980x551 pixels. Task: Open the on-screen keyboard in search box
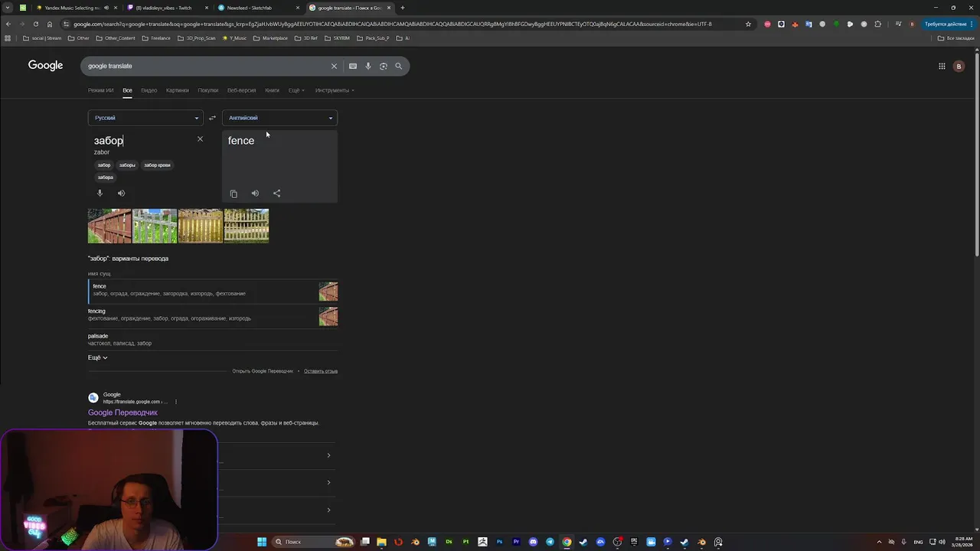pos(353,66)
